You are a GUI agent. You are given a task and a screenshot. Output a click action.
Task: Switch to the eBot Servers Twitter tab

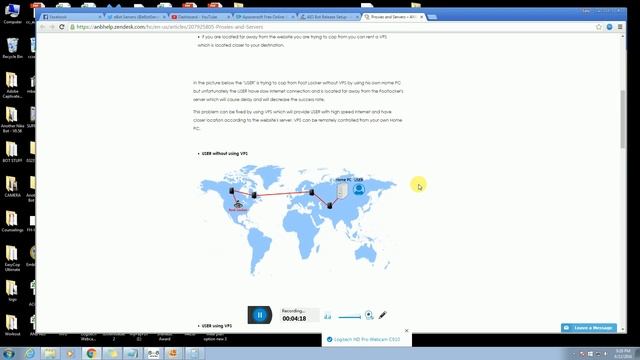[136, 17]
